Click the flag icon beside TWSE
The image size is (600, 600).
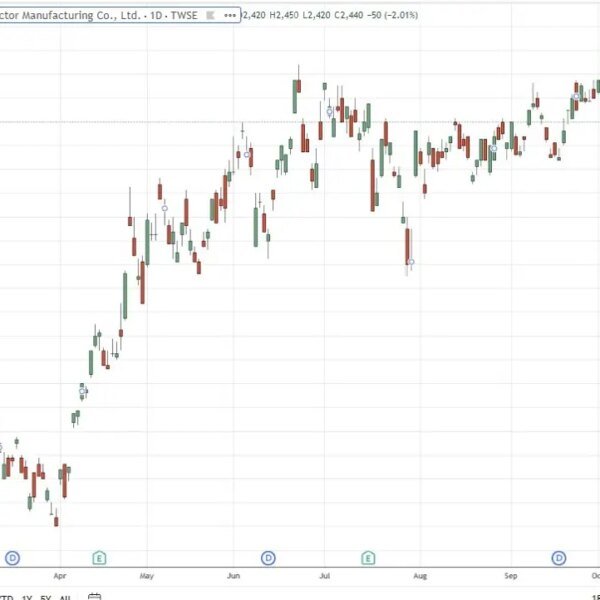click(x=210, y=15)
